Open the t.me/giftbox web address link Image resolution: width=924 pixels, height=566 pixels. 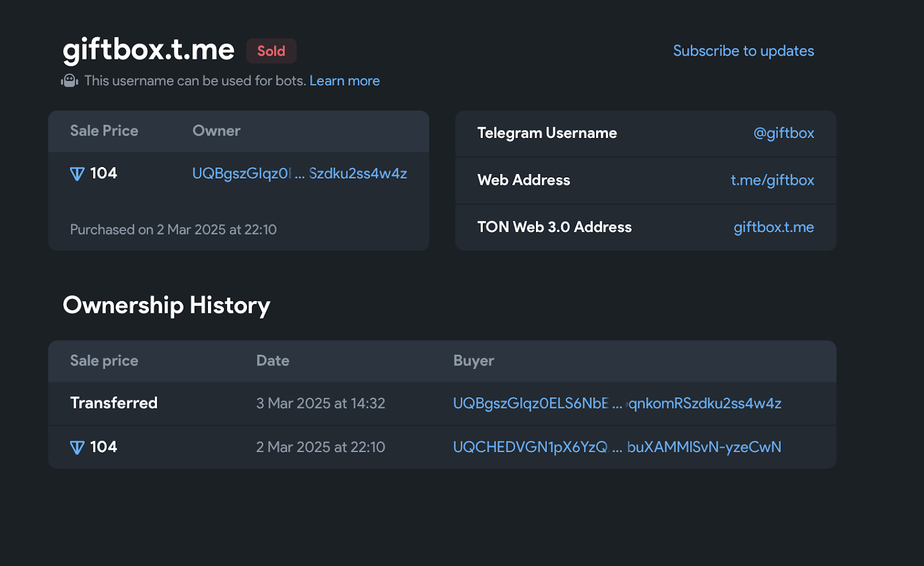(772, 180)
